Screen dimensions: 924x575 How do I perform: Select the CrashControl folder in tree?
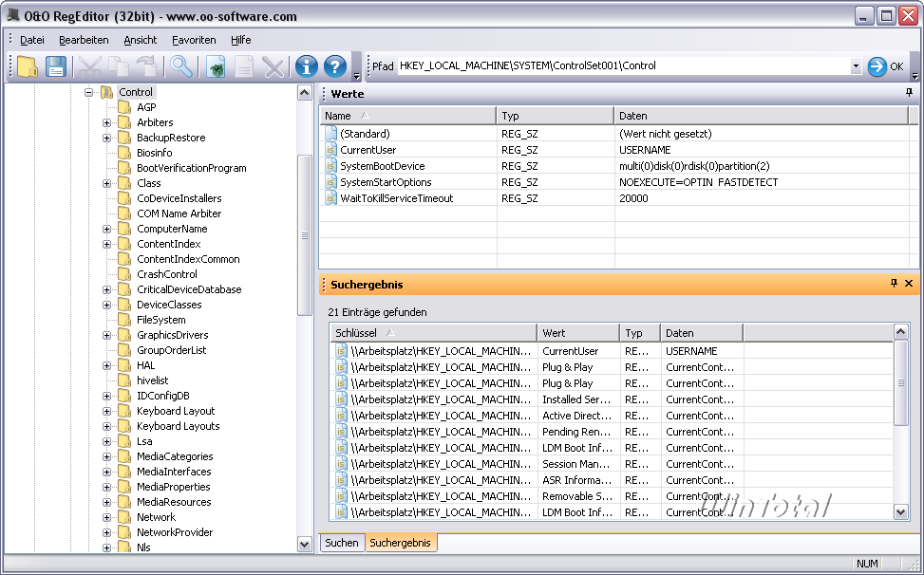[166, 274]
